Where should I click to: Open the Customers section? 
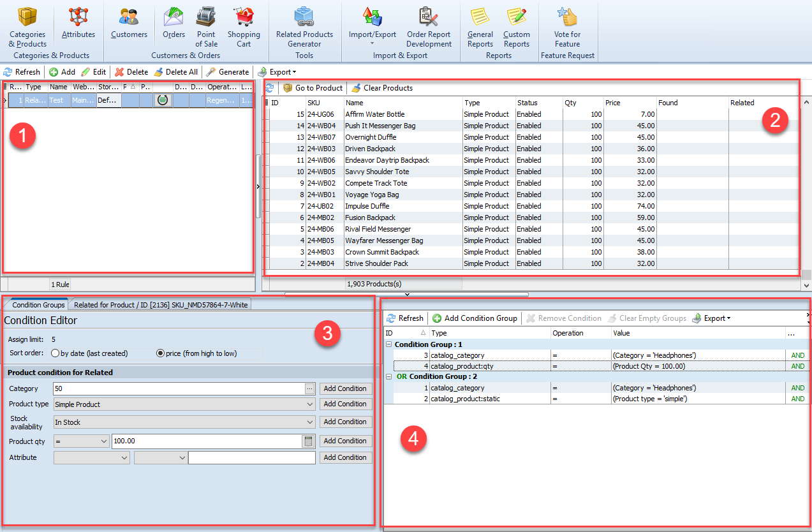(129, 24)
